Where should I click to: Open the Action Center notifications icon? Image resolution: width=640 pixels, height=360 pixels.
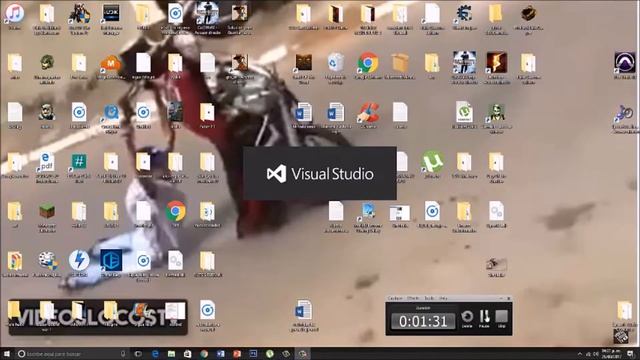pyautogui.click(x=631, y=354)
